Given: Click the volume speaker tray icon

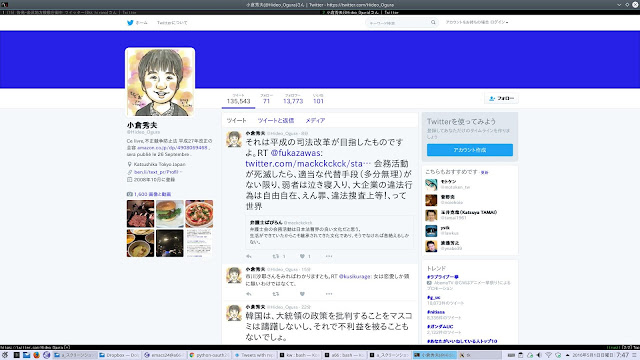Looking at the screenshot, I should tap(539, 355).
